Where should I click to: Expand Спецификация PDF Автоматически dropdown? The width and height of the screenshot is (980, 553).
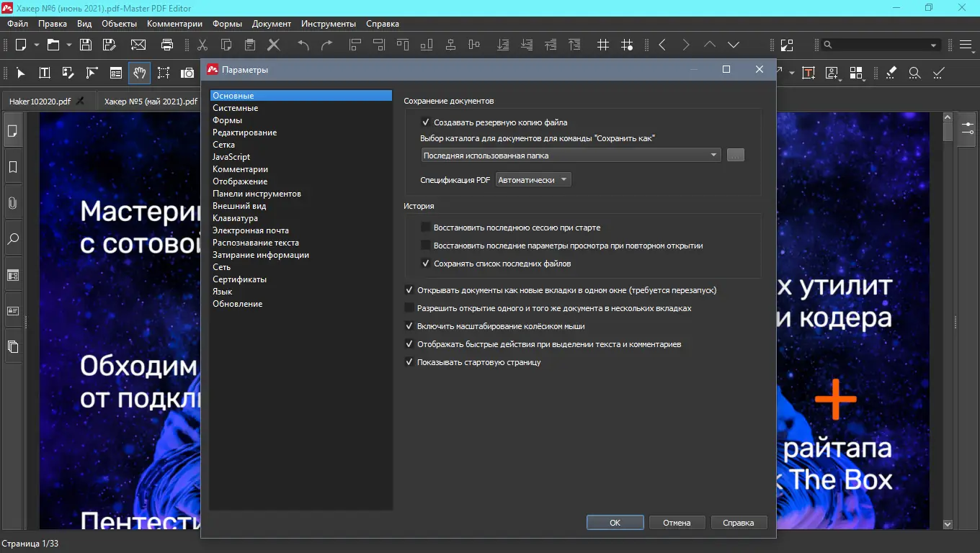click(534, 180)
